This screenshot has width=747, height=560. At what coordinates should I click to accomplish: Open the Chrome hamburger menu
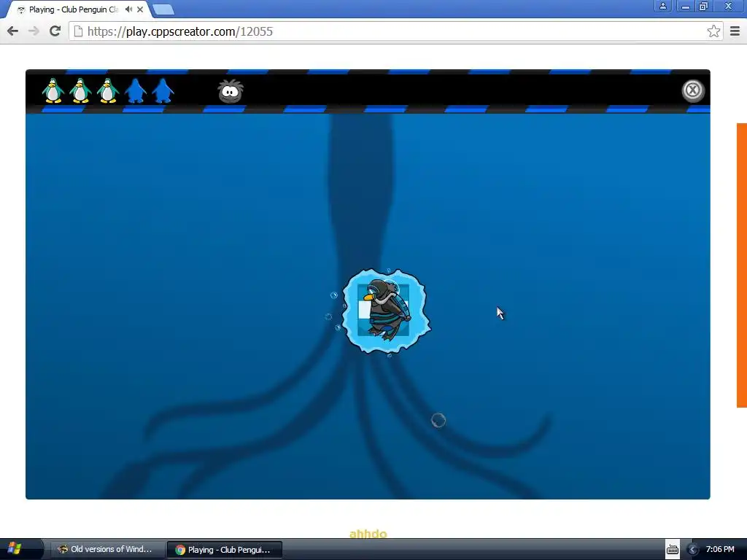pyautogui.click(x=735, y=31)
